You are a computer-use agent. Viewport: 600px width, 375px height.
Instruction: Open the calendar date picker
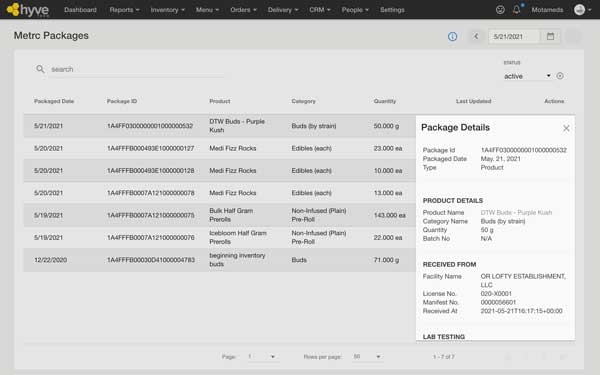tap(550, 36)
